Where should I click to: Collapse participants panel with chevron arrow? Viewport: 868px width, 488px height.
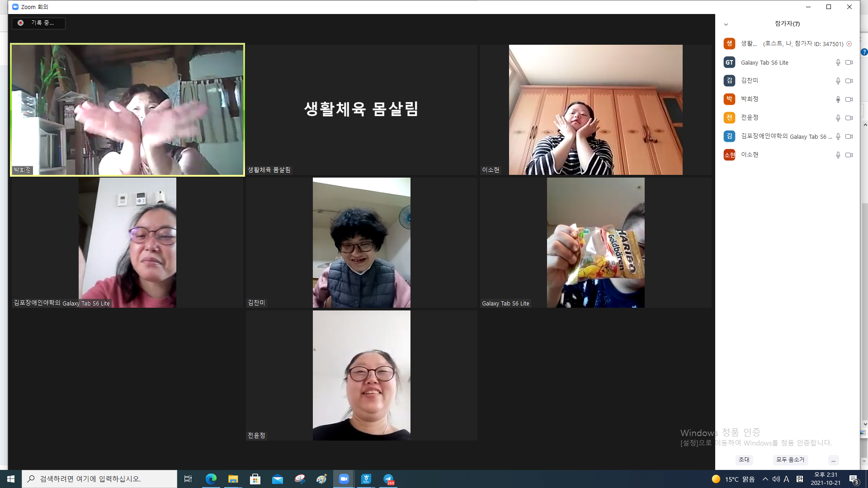(726, 24)
